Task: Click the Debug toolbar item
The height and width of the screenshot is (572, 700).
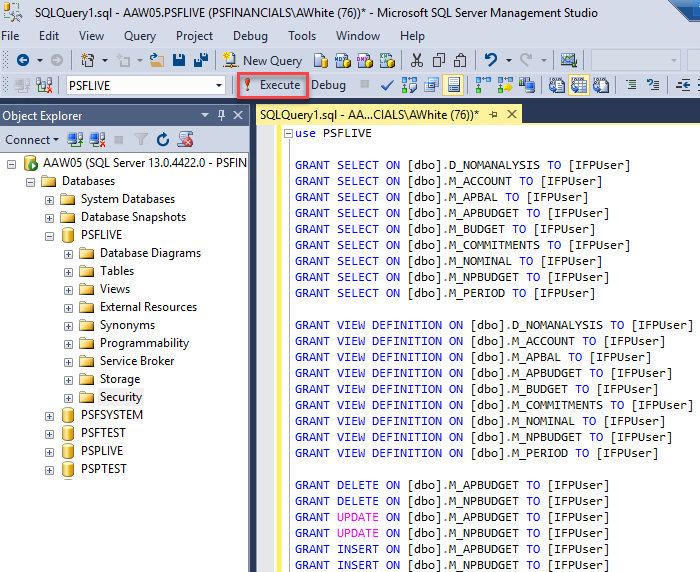Action: (328, 85)
